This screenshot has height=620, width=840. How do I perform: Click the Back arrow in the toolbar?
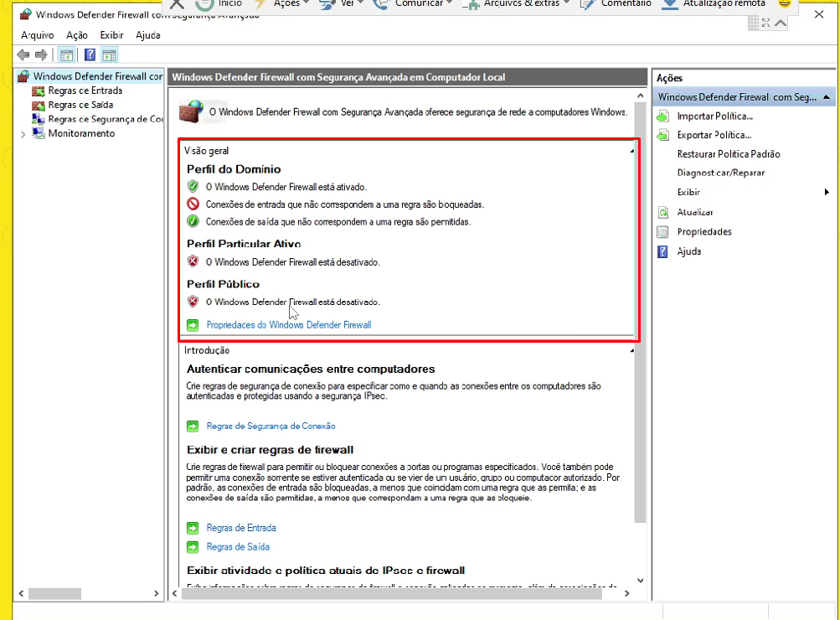coord(23,55)
